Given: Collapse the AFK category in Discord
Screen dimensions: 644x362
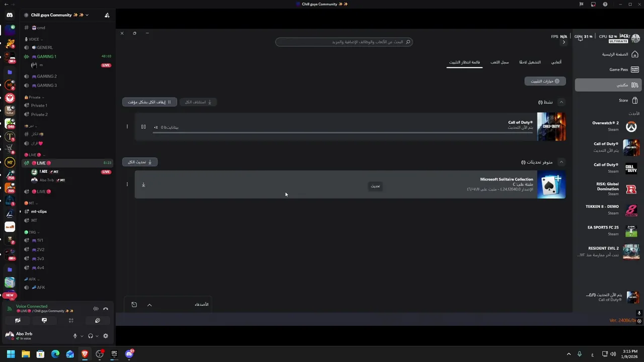Looking at the screenshot, I should [x=32, y=279].
